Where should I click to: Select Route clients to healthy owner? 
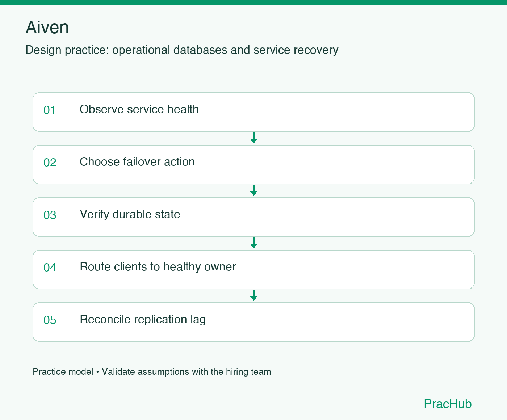tap(253, 270)
